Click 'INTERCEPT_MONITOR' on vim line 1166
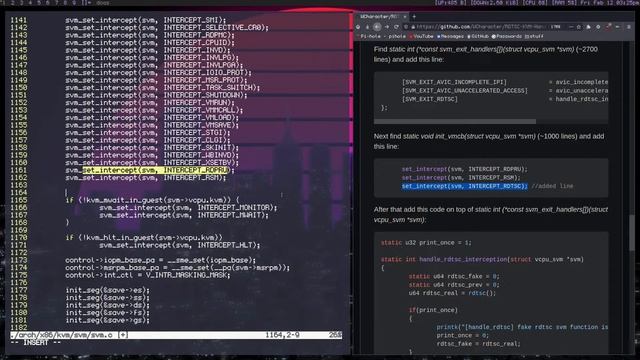This screenshot has height=360, width=640. point(234,207)
